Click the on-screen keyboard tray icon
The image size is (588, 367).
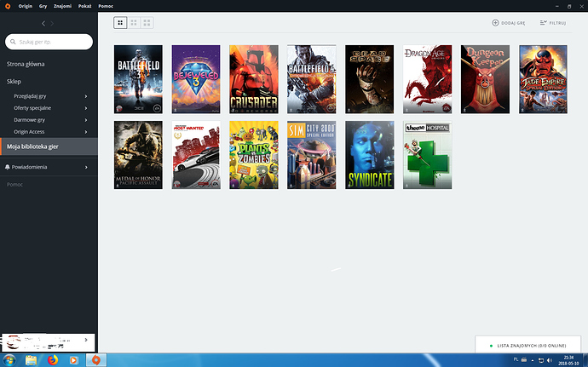click(524, 360)
